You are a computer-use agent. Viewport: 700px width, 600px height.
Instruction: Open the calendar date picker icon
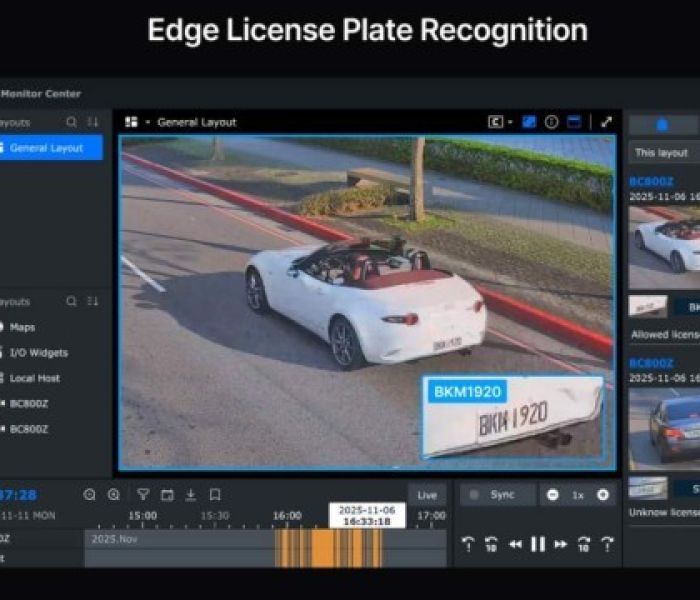167,494
